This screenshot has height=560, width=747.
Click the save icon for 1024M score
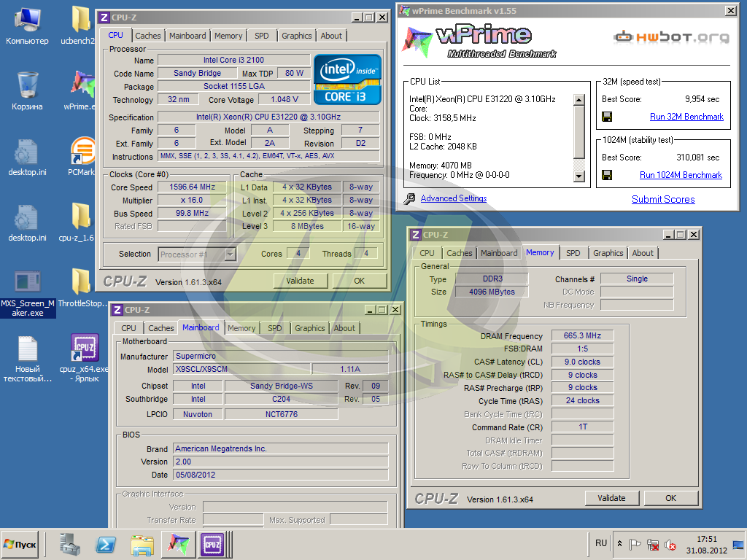607,175
